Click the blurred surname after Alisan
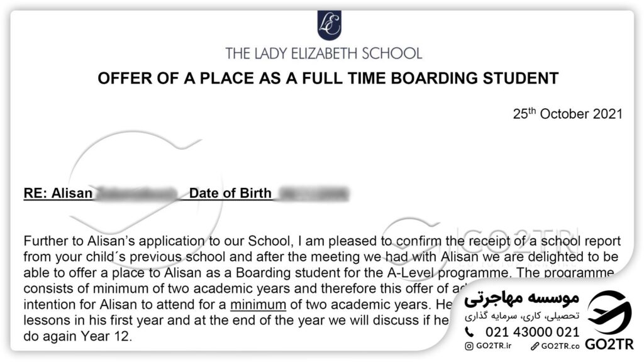The height and width of the screenshot is (362, 644). pyautogui.click(x=136, y=194)
